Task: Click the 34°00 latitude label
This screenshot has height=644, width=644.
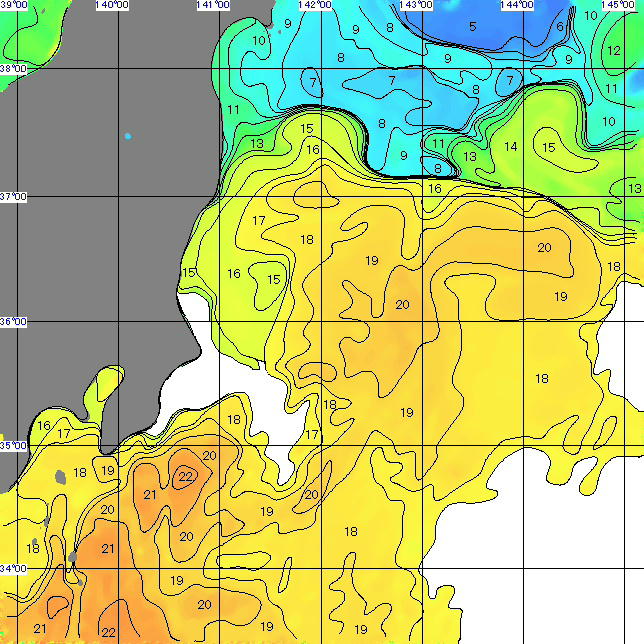Action: pyautogui.click(x=14, y=569)
